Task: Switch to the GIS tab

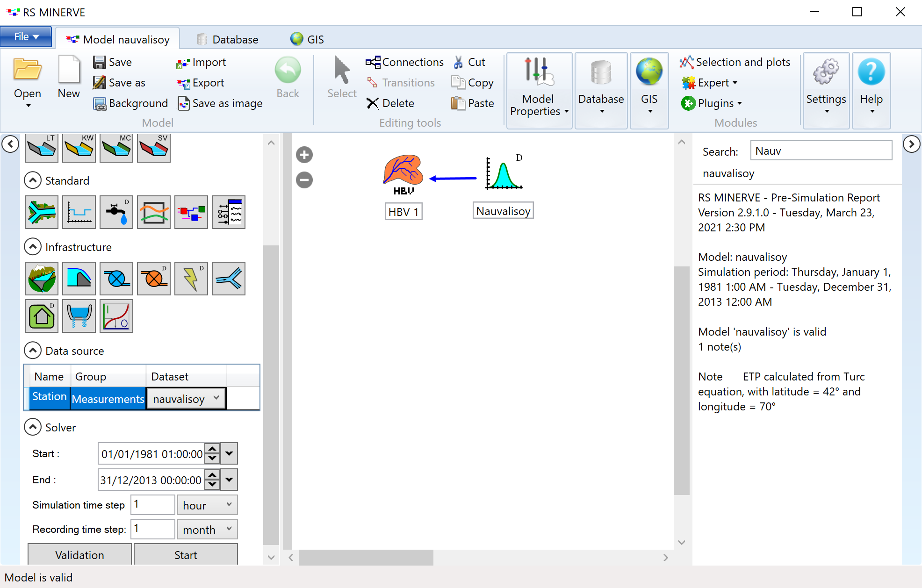Action: pos(307,39)
